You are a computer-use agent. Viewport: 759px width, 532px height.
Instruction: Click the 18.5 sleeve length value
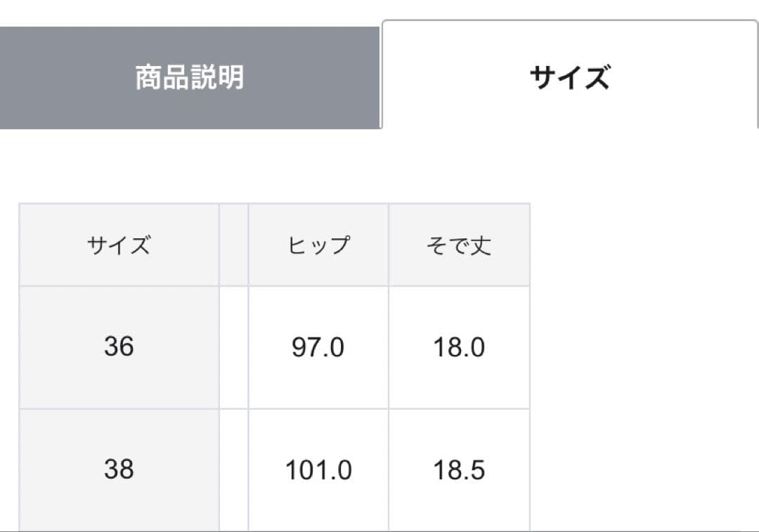pyautogui.click(x=459, y=469)
